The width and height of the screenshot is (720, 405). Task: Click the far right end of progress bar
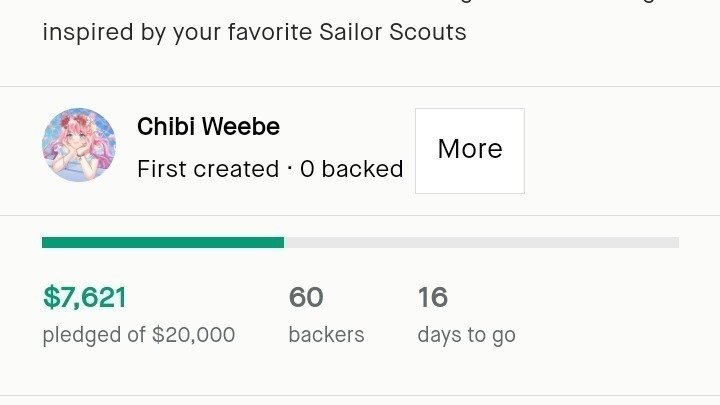(674, 242)
